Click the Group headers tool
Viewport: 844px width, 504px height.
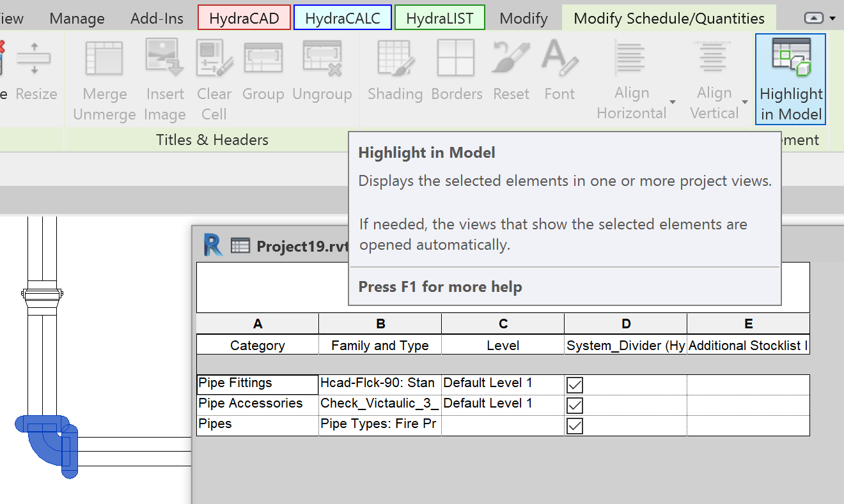click(263, 71)
